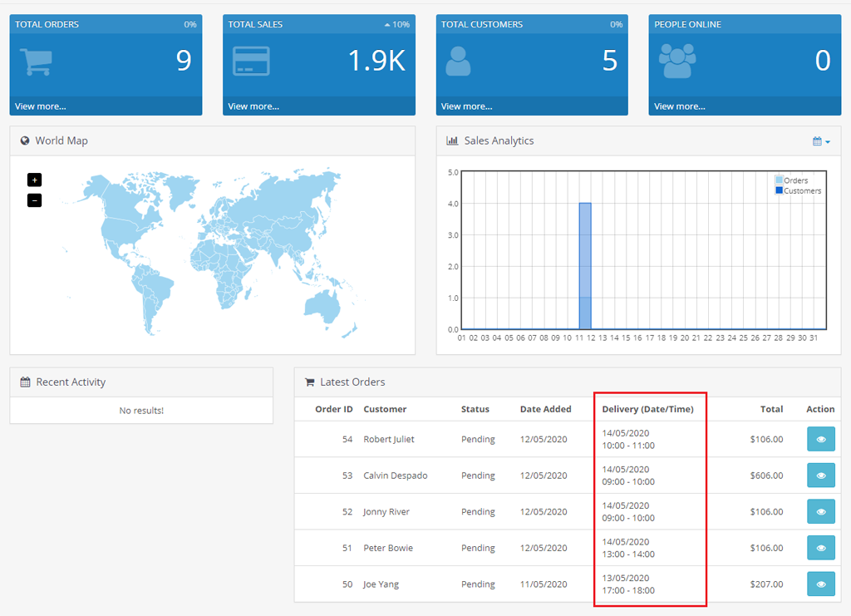The image size is (851, 616).
Task: Click the calendar icon beside Recent Activity
Action: [x=25, y=382]
